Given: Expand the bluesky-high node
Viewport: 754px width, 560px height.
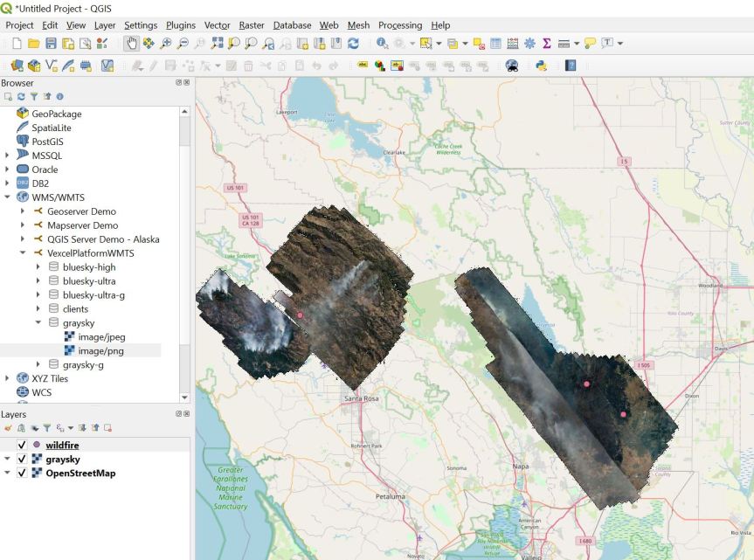Looking at the screenshot, I should [39, 267].
